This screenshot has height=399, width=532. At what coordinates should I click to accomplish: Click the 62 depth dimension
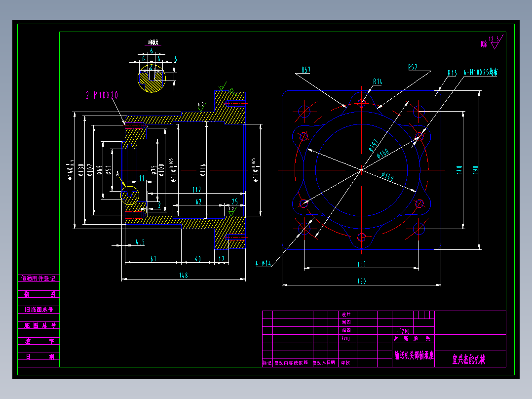click(x=199, y=201)
